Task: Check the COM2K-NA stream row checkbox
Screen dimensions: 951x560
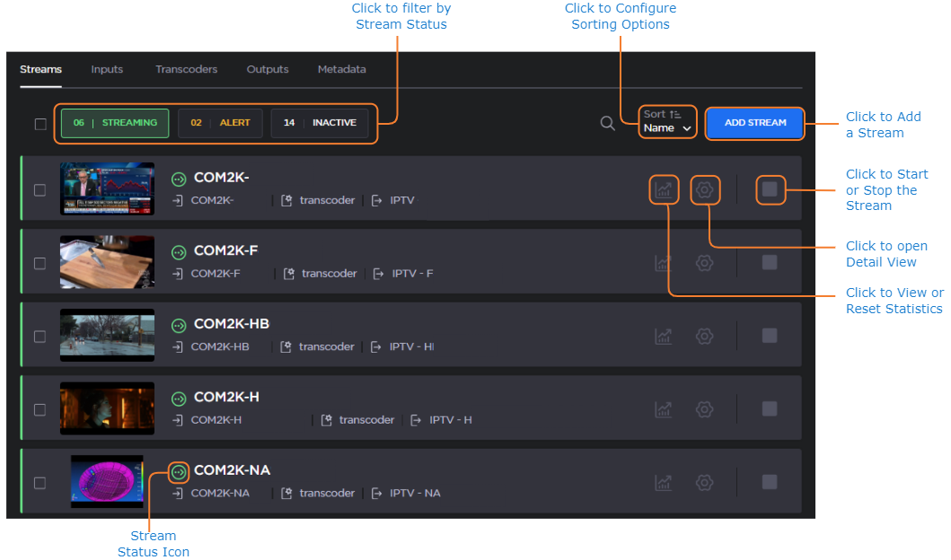Action: click(40, 483)
